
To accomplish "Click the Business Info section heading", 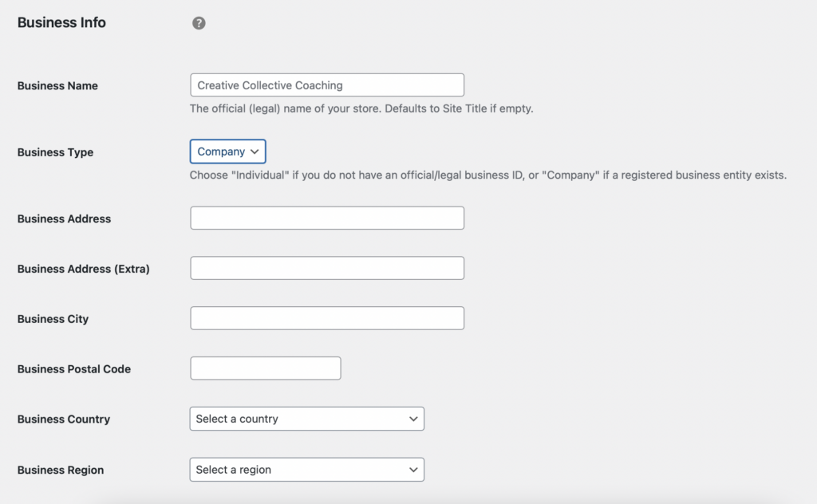I will click(61, 23).
